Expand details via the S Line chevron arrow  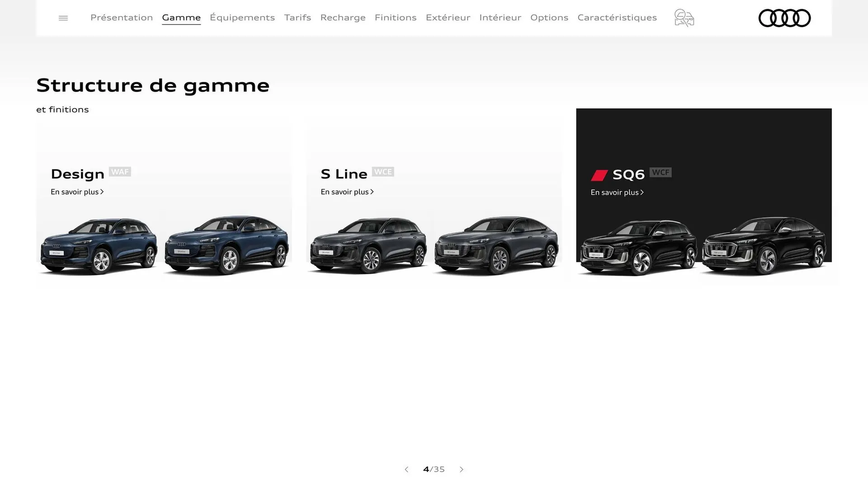(x=372, y=192)
